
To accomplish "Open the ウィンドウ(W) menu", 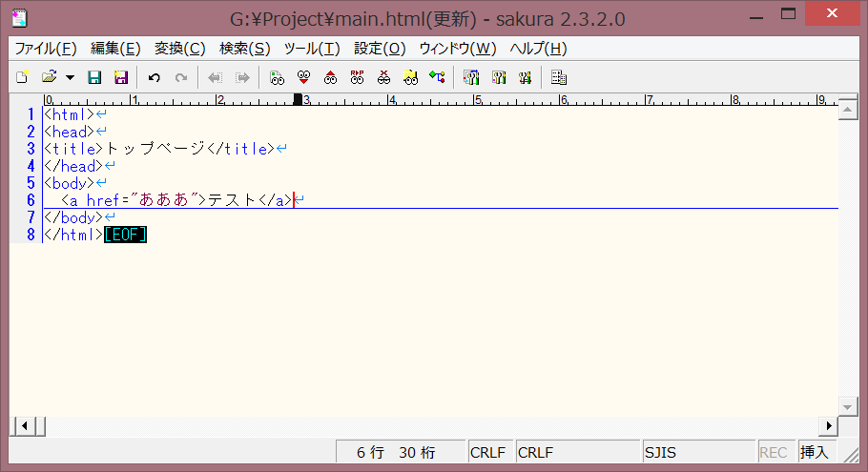I will coord(457,49).
